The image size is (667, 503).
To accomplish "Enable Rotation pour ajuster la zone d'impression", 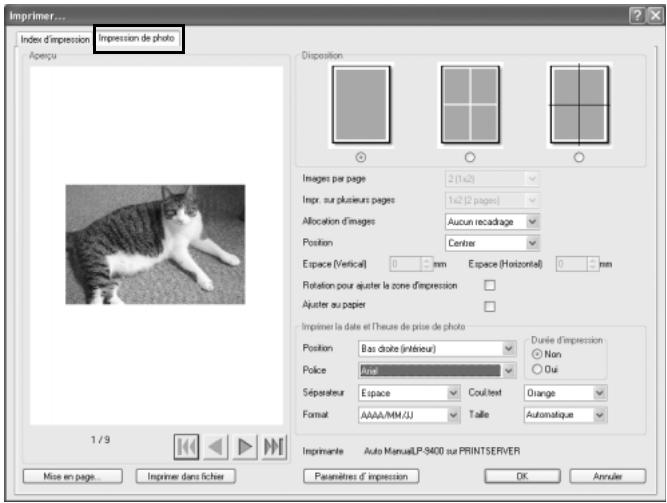I will point(490,285).
